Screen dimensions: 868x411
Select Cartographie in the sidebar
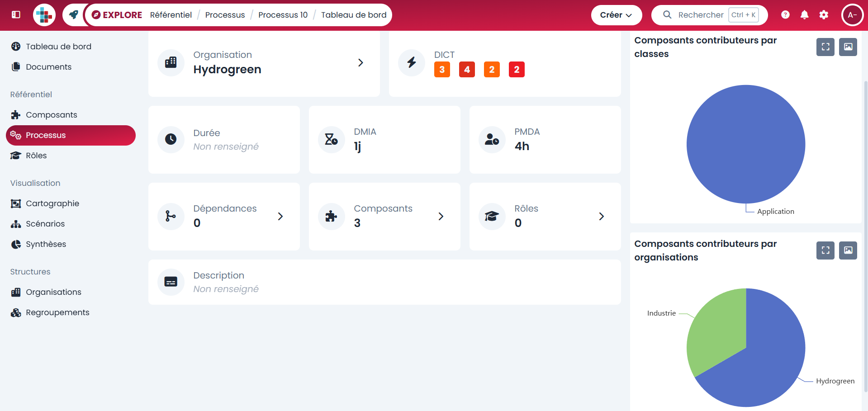[x=52, y=203]
